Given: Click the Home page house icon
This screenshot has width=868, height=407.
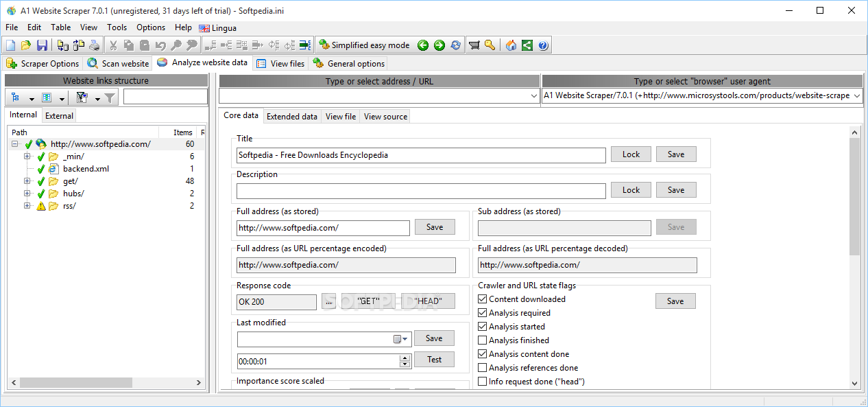Looking at the screenshot, I should point(511,45).
